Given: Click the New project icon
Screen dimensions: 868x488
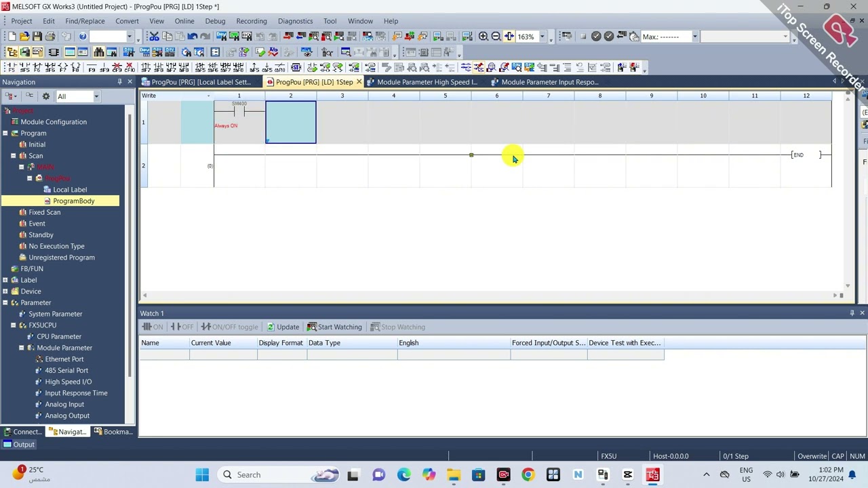Looking at the screenshot, I should [x=12, y=37].
